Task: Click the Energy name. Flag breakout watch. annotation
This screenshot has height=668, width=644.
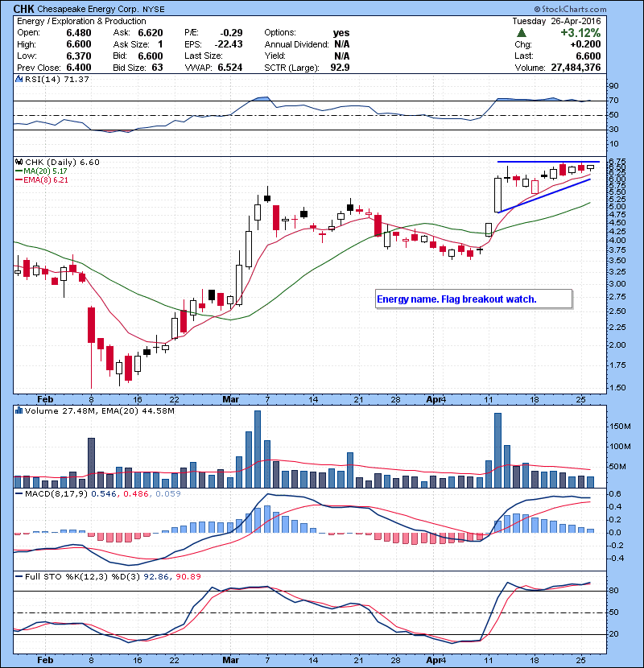Action: (457, 299)
